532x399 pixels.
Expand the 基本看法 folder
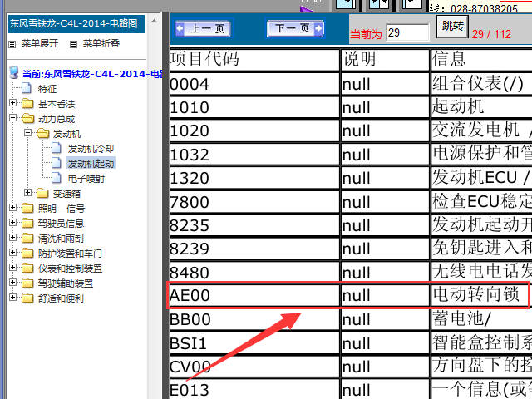pyautogui.click(x=13, y=102)
